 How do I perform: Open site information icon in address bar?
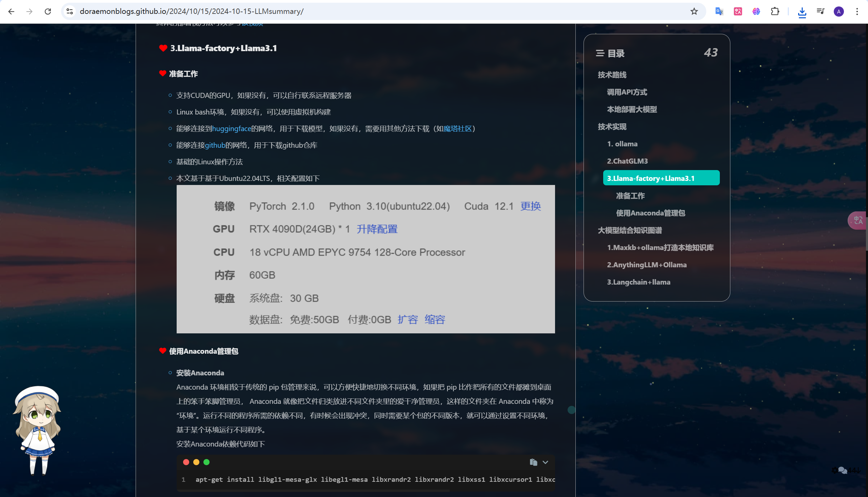coord(70,11)
